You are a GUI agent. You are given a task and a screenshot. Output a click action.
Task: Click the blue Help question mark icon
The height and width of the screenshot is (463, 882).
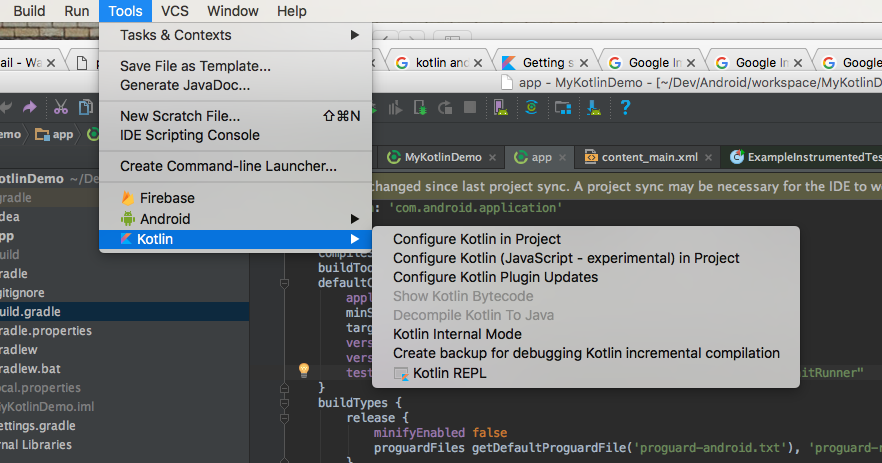click(x=625, y=107)
